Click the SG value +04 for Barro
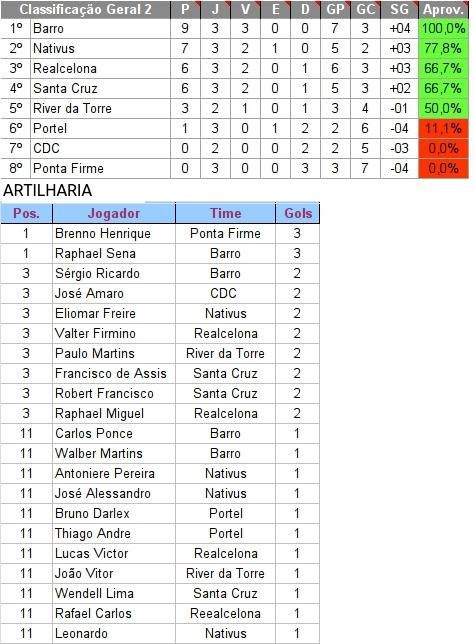This screenshot has width=474, height=644. (400, 28)
